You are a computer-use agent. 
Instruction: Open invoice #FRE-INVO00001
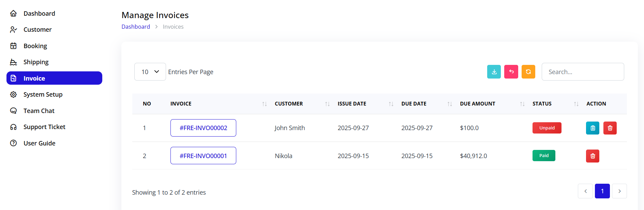(203, 156)
